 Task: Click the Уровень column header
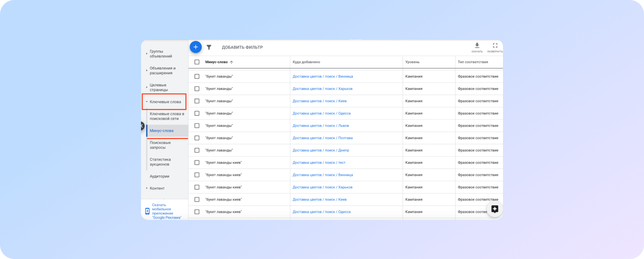tap(412, 62)
